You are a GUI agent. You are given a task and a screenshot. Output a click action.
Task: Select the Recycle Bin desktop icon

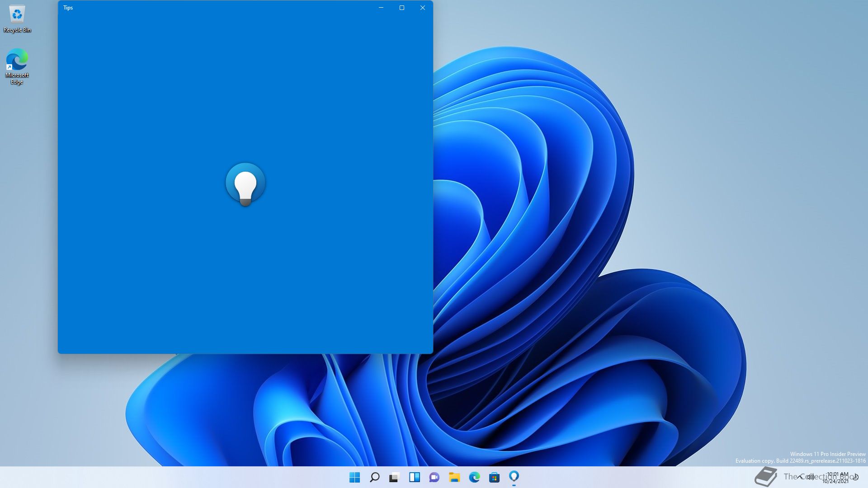point(17,19)
